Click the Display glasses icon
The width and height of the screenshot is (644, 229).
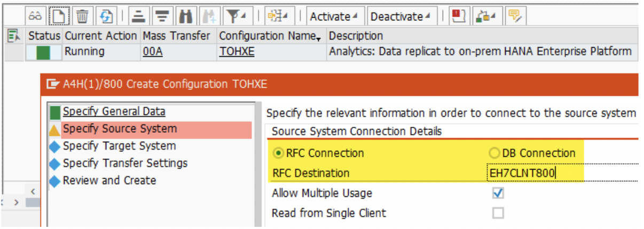pos(37,17)
